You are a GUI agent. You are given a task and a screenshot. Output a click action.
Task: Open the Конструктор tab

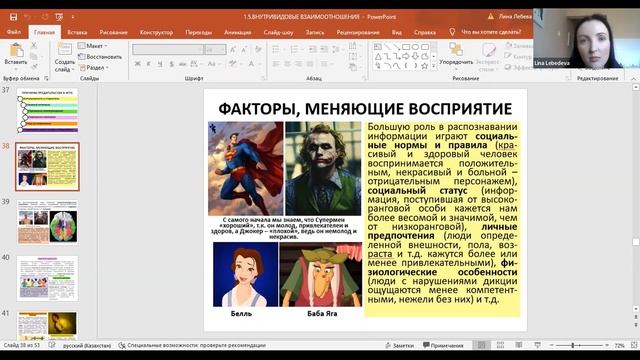[156, 32]
